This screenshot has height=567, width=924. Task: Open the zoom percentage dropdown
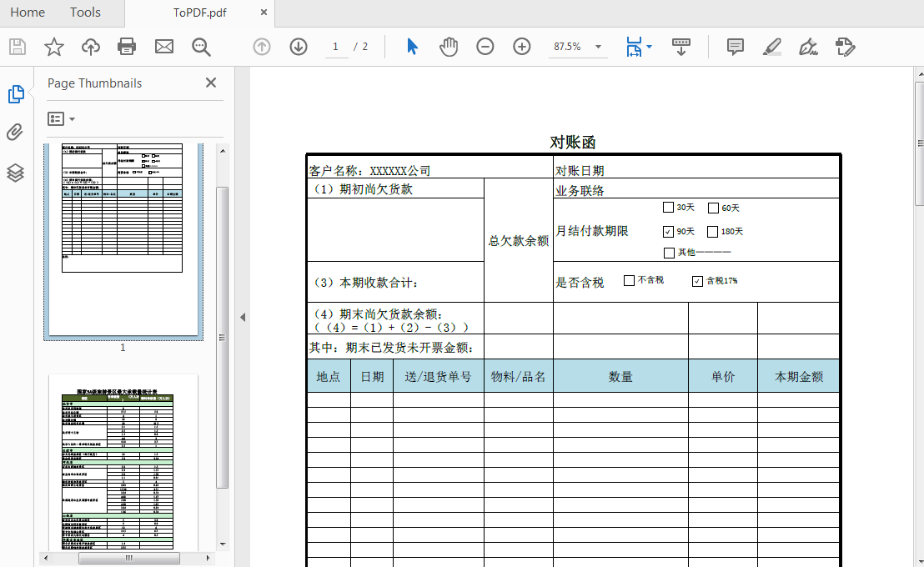pos(597,47)
